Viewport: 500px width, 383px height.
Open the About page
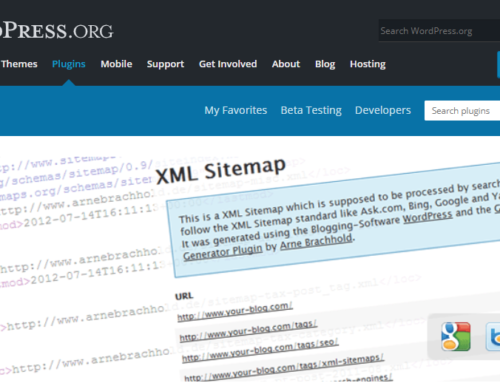point(286,64)
